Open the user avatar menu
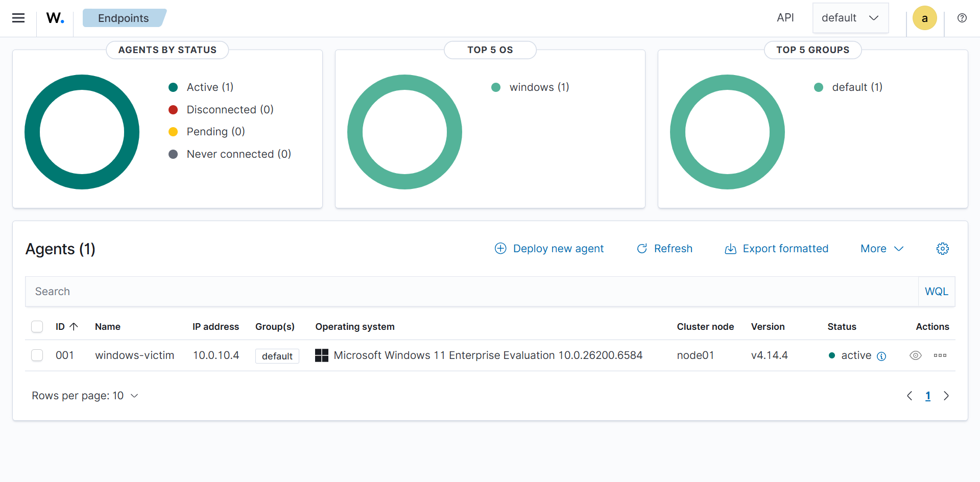 coord(924,18)
